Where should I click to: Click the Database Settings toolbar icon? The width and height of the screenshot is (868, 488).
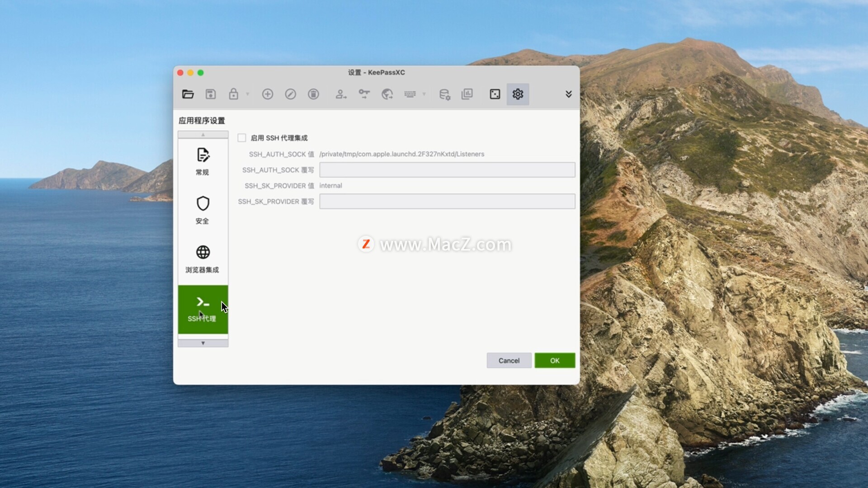coord(444,94)
